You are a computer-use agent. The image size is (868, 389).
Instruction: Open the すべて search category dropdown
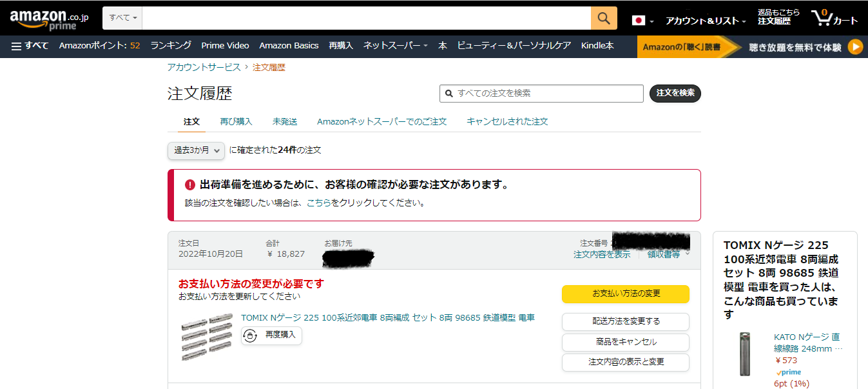click(123, 18)
